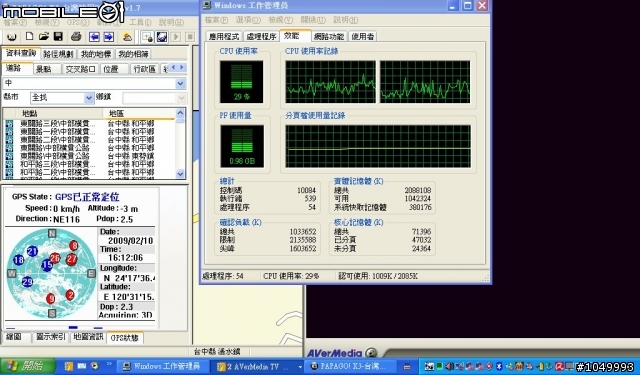This screenshot has width=640, height=375.
Task: Create a new file in PAPAGO toolbar
Action: pyautogui.click(x=29, y=37)
